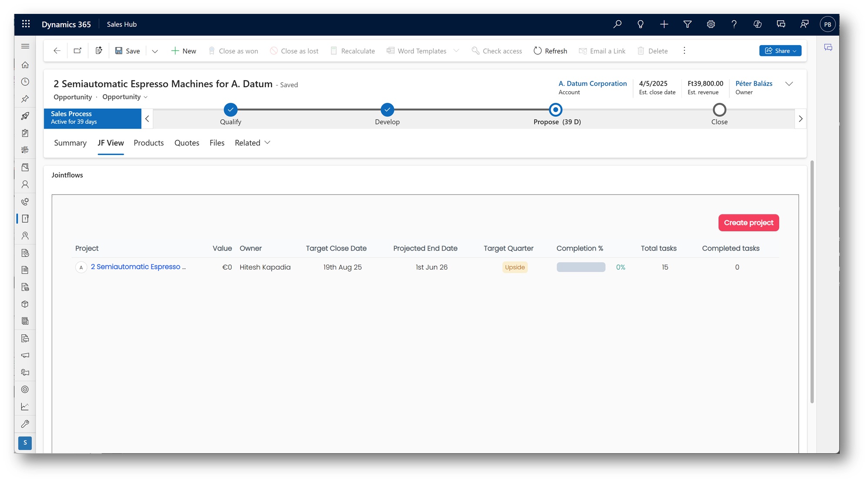This screenshot has height=482, width=868.
Task: Click the Create project button
Action: tap(748, 223)
